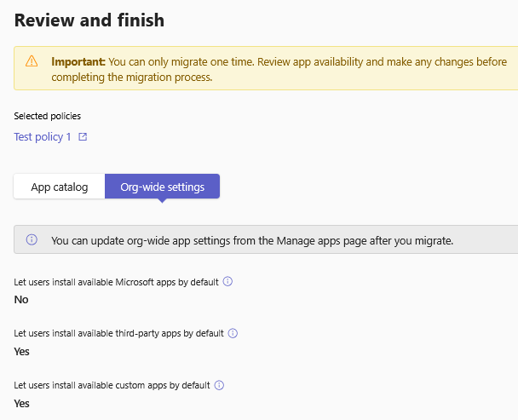Screen dimensions: 518x420
Task: Click the Selected policies label
Action: [x=47, y=116]
